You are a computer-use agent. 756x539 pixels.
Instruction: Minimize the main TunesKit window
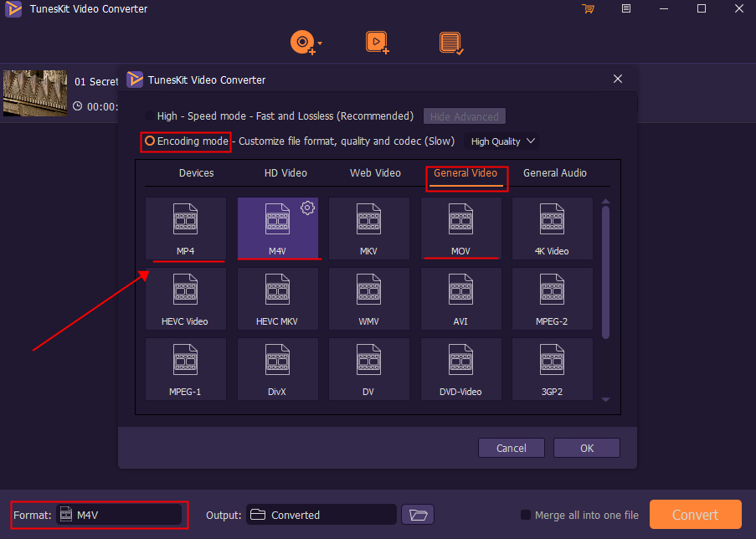click(x=664, y=8)
